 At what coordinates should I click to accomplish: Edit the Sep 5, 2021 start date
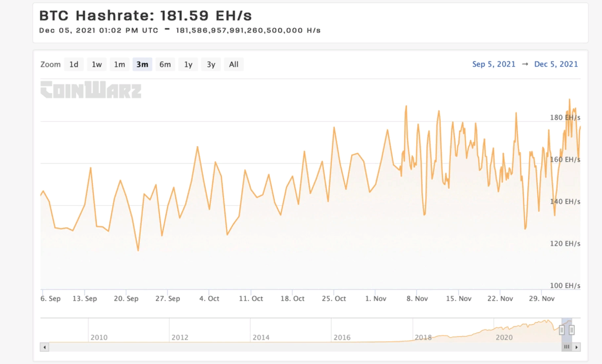click(x=494, y=64)
